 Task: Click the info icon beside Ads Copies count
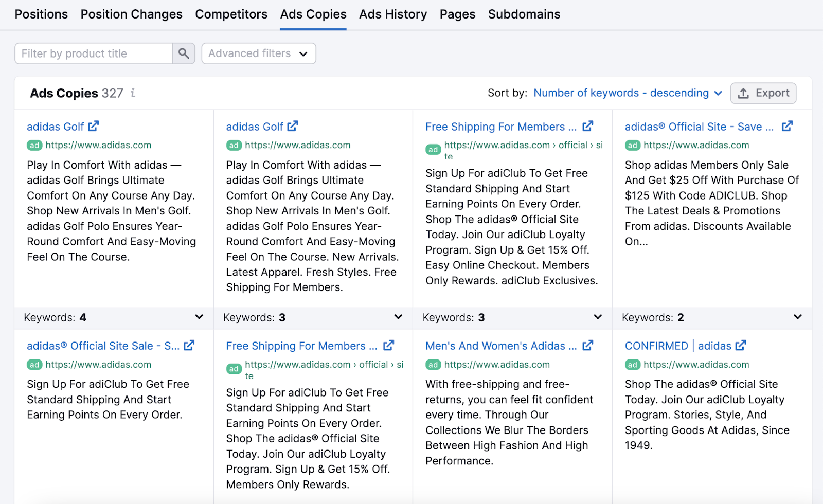point(133,93)
